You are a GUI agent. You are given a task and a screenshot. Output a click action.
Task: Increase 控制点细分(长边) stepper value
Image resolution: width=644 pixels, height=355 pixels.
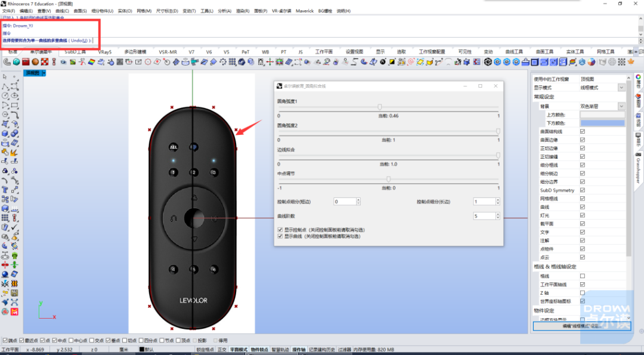point(498,200)
